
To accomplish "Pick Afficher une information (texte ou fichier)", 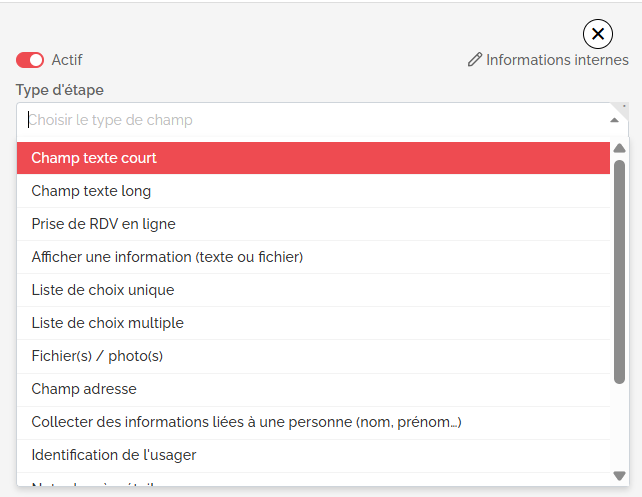I will 313,257.
